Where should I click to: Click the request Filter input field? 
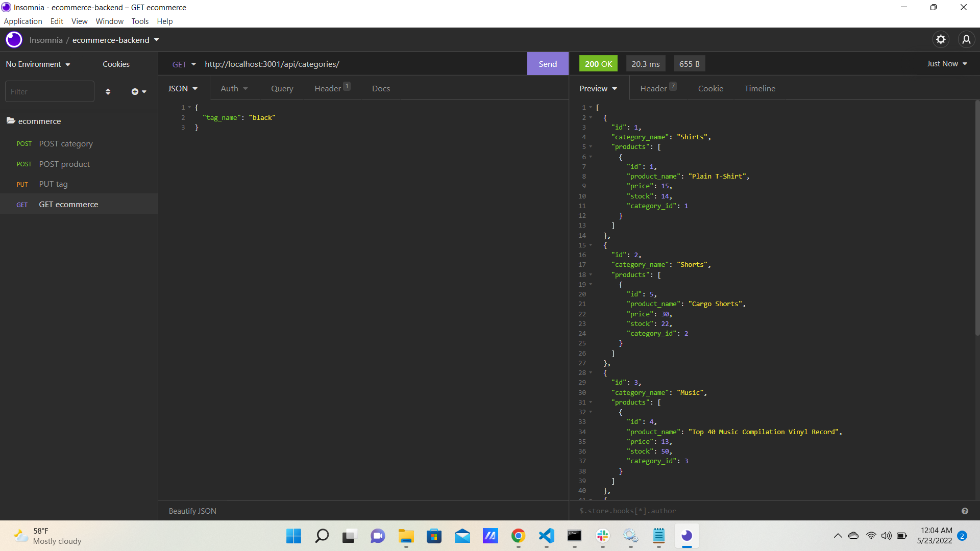50,92
